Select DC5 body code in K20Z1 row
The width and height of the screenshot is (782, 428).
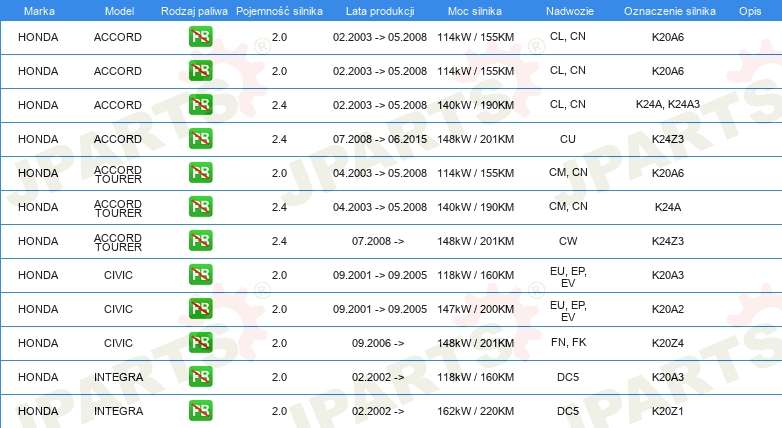click(x=568, y=411)
